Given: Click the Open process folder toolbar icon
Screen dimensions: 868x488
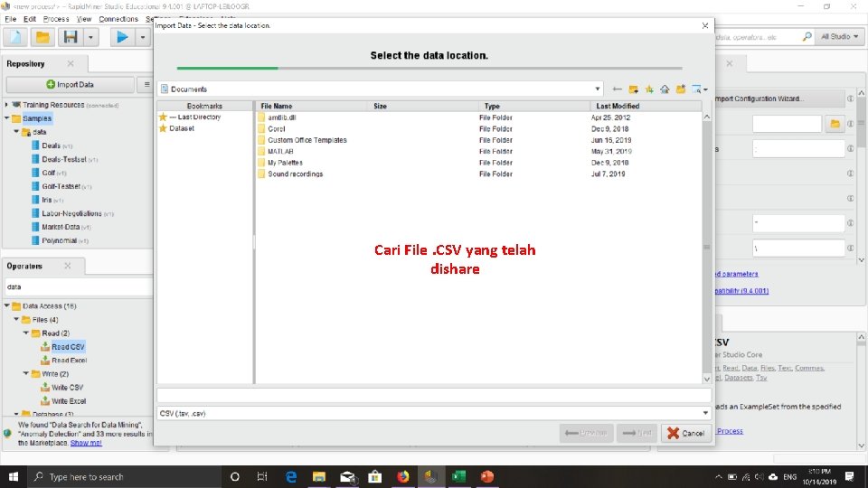Looking at the screenshot, I should (42, 37).
